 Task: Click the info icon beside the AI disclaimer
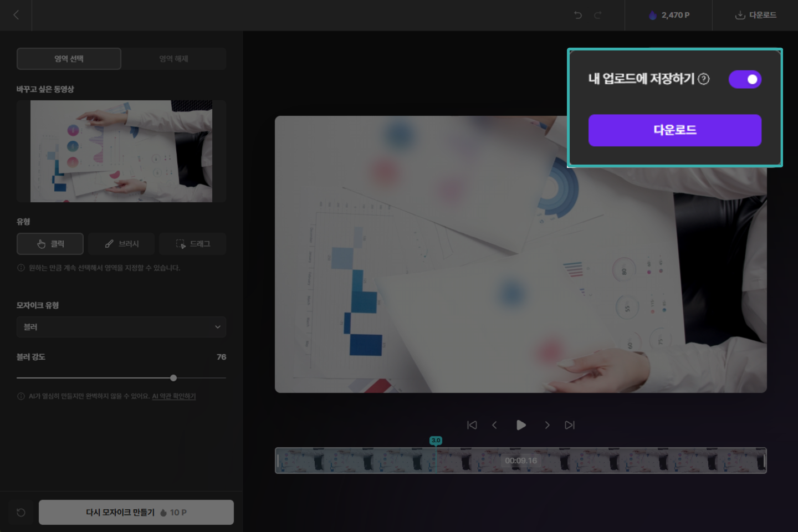pyautogui.click(x=21, y=396)
